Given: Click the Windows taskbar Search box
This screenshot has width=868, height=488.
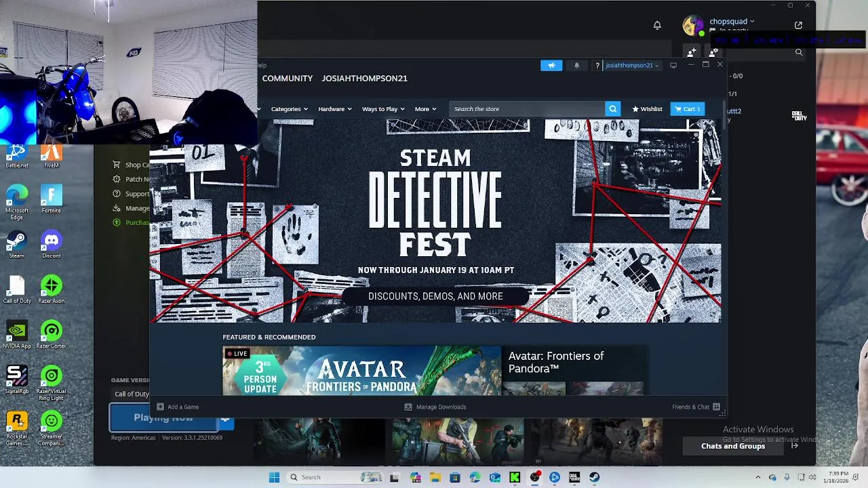Looking at the screenshot, I should point(336,477).
